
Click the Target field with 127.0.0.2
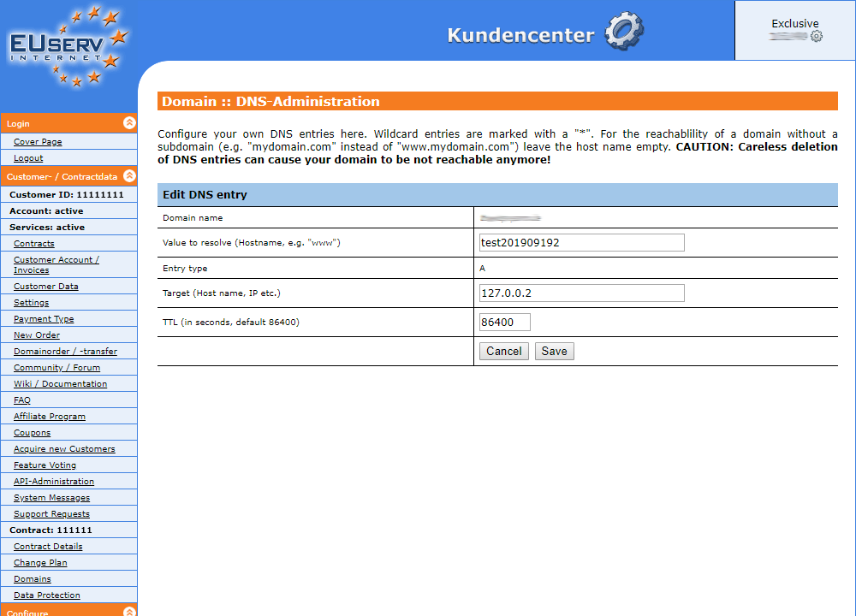(x=582, y=293)
